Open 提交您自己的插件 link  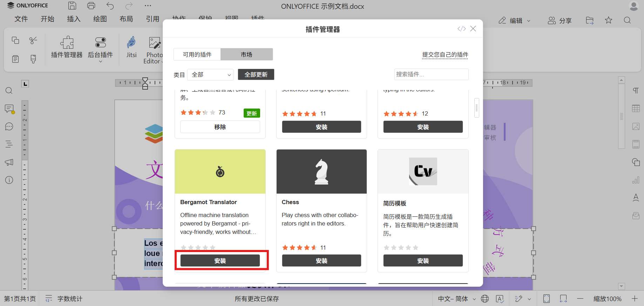pos(445,55)
